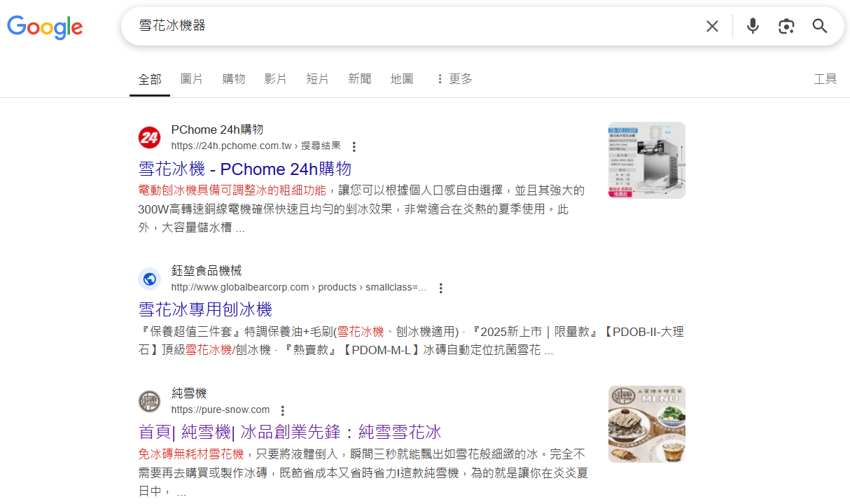The image size is (850, 504).
Task: Start voice search with microphone icon
Action: pyautogui.click(x=753, y=27)
